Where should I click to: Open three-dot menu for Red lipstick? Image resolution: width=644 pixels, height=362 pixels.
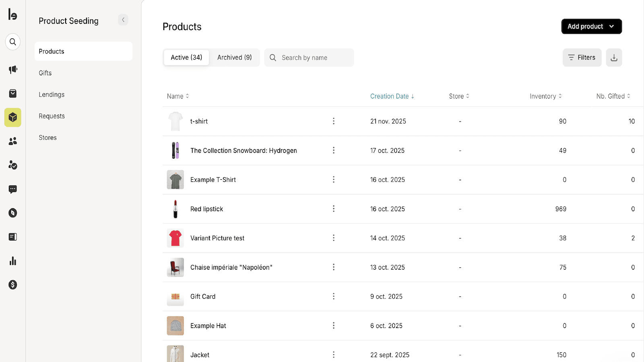click(x=334, y=209)
